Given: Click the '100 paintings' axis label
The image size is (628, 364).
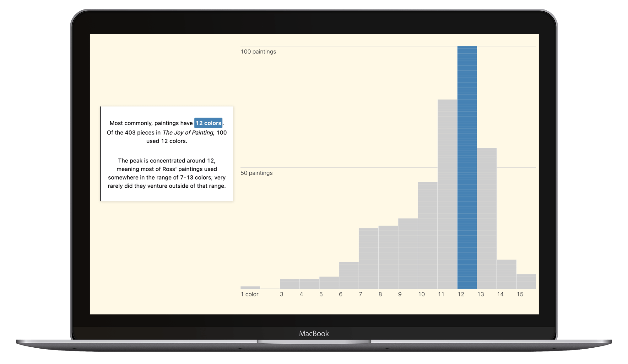Looking at the screenshot, I should pos(258,51).
